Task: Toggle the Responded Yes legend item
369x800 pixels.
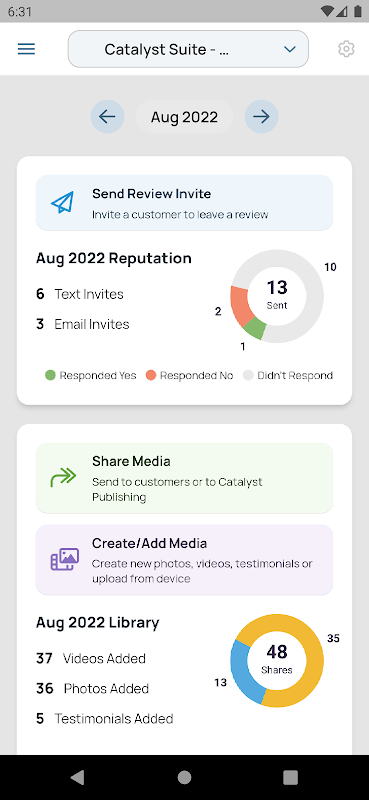Action: click(91, 376)
